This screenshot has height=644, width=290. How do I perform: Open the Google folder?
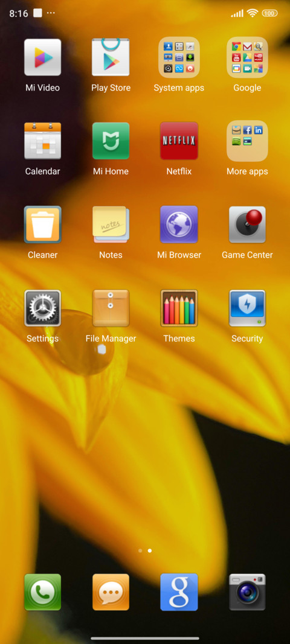click(x=247, y=57)
